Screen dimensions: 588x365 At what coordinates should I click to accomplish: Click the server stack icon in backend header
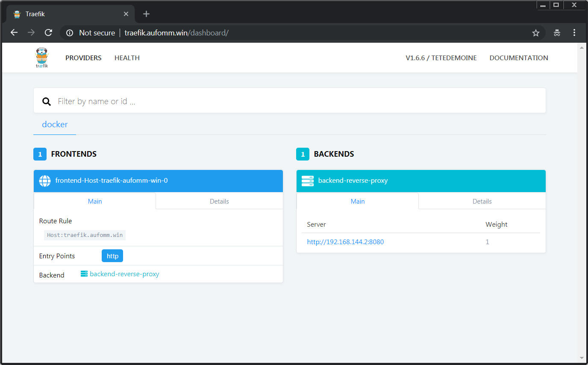[x=308, y=181]
